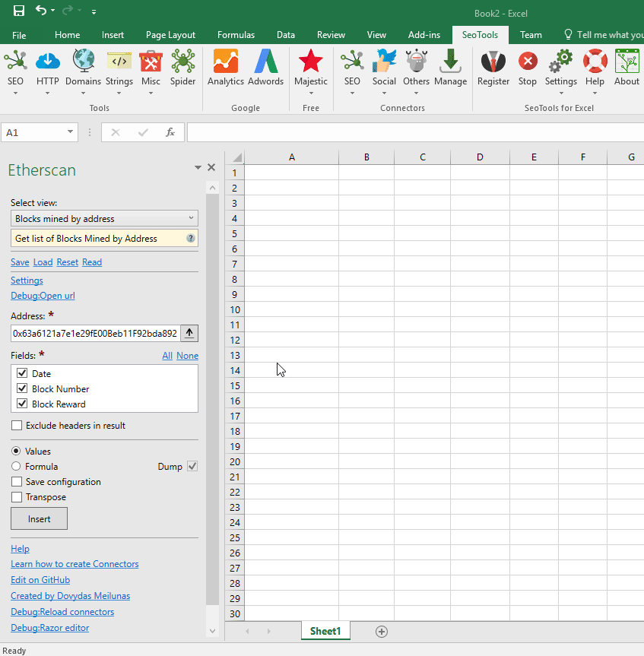Expand the Name Box dropdown arrow
The height and width of the screenshot is (656, 644).
(x=70, y=132)
